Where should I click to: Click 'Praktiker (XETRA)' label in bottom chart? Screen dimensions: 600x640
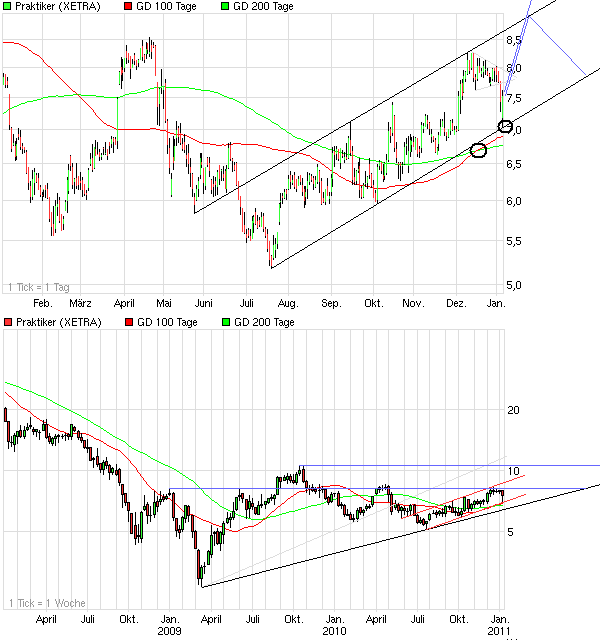pos(59,322)
